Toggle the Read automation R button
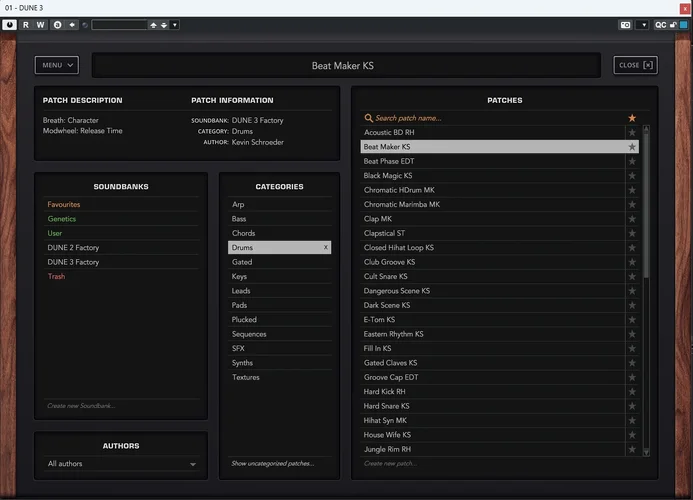 (26, 24)
